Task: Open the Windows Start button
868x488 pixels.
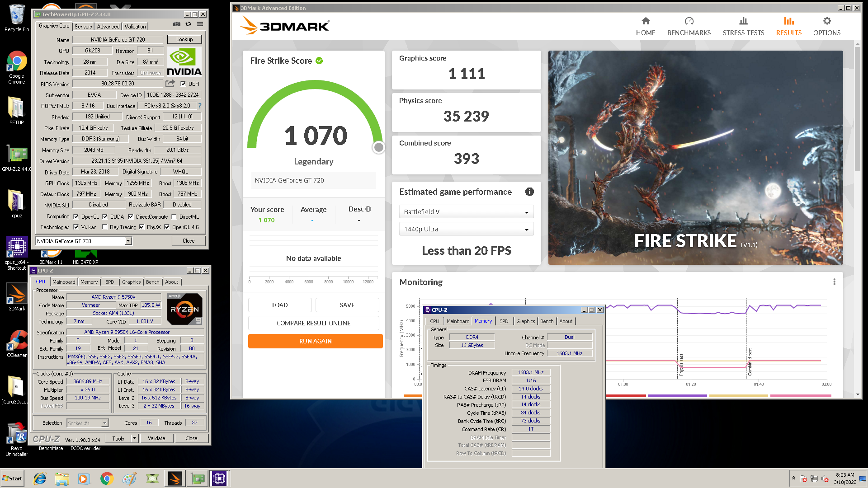Action: point(13,479)
